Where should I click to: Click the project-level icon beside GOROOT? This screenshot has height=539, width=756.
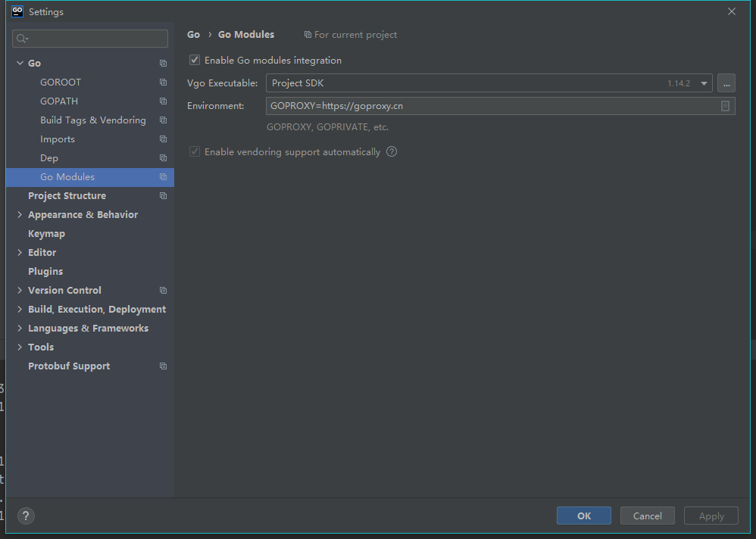point(163,83)
